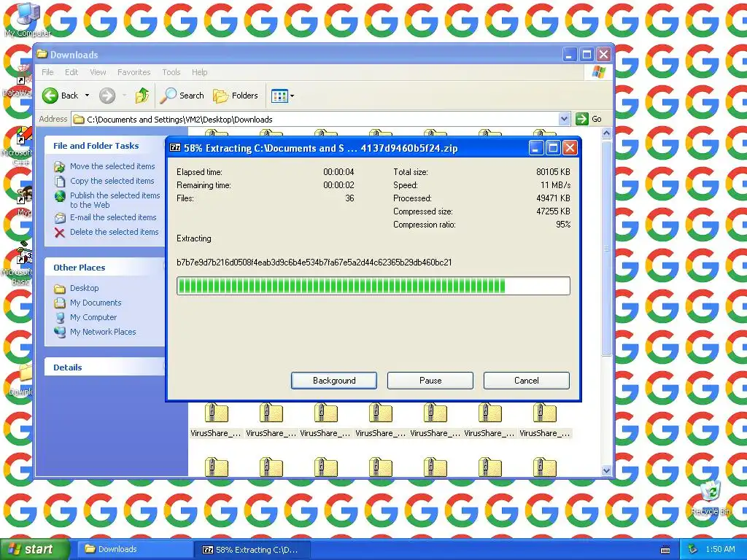The height and width of the screenshot is (560, 747).
Task: Click the keyboard icon on the taskbar
Action: (665, 550)
